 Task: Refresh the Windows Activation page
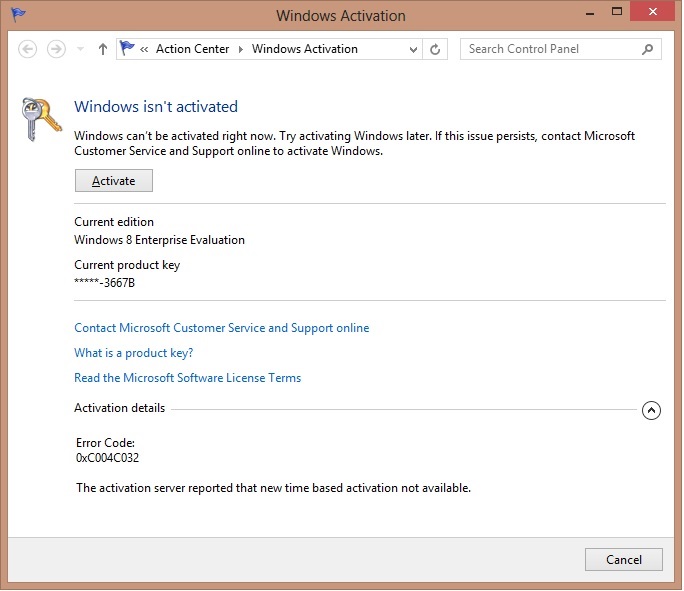[435, 49]
